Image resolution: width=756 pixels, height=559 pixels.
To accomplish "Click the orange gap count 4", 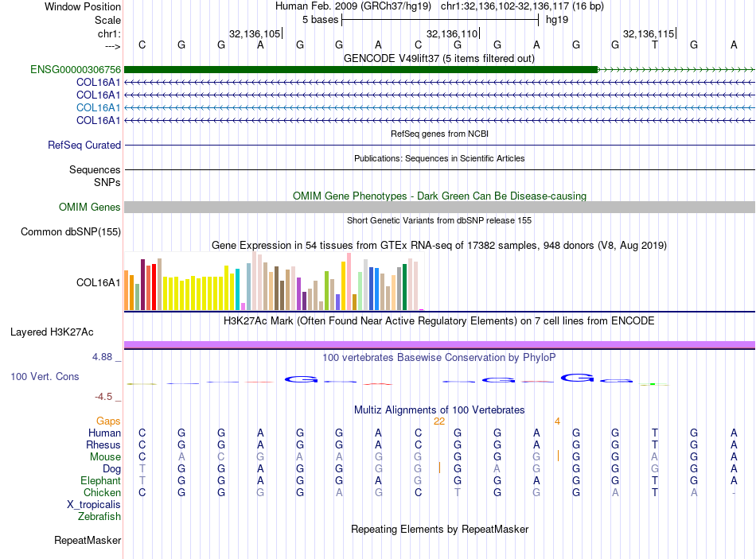I will (557, 421).
